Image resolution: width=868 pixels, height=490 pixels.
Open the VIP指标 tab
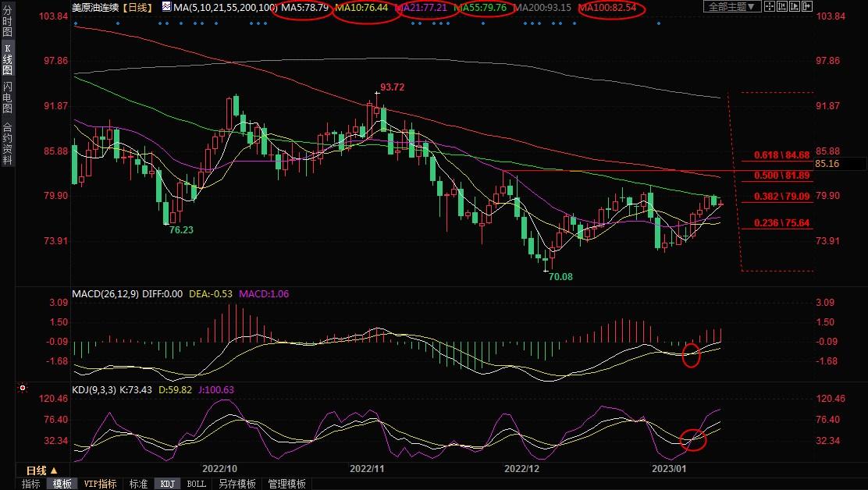[x=100, y=484]
